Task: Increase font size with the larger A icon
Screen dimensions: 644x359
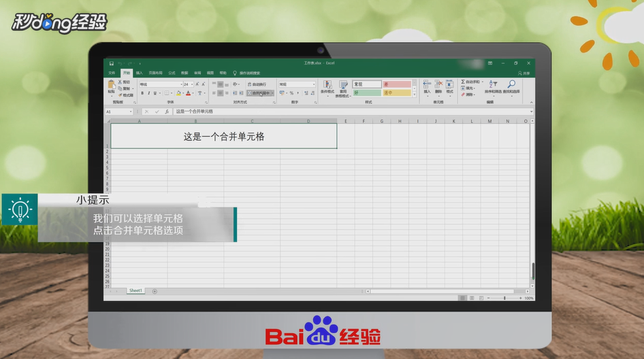Action: 197,84
